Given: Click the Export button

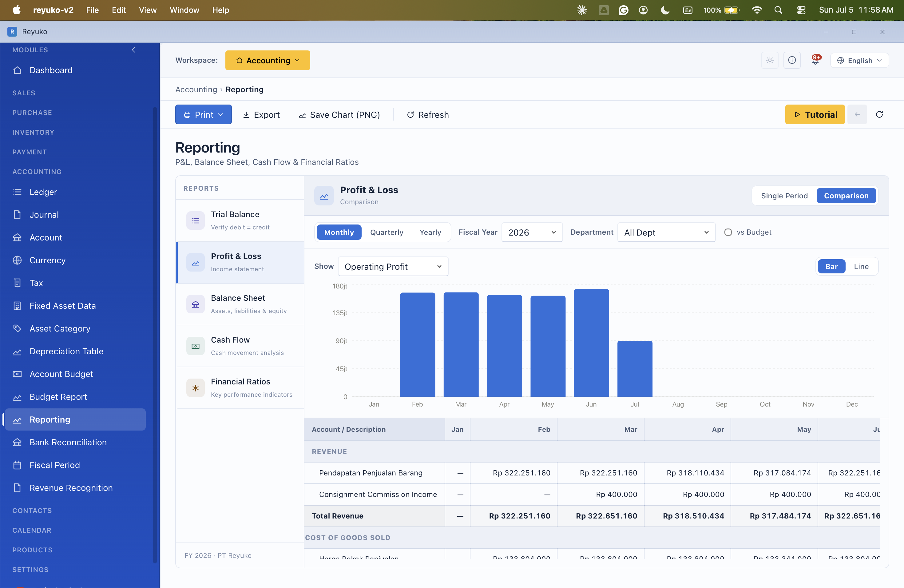Looking at the screenshot, I should pyautogui.click(x=261, y=114).
